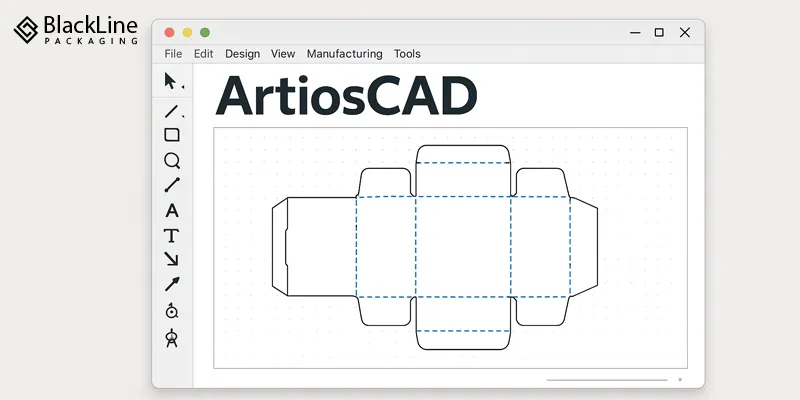This screenshot has height=400, width=800.
Task: Minimize the ArtiosCAD window
Action: click(635, 33)
